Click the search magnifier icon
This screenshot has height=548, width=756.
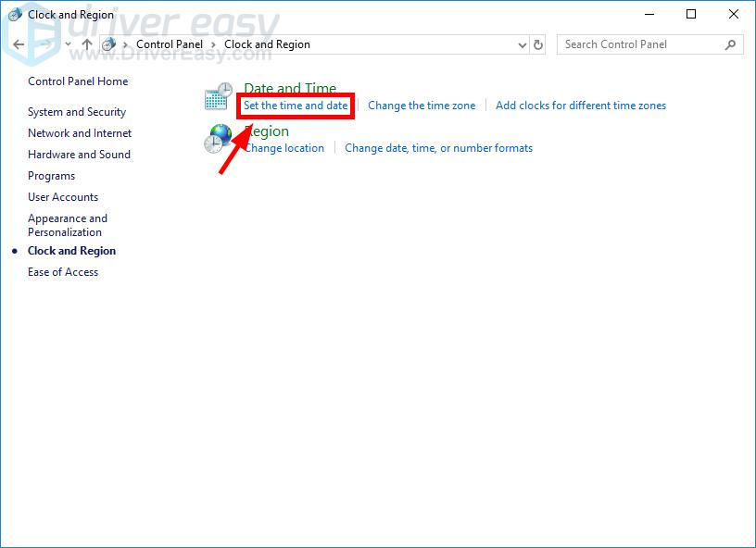click(x=730, y=44)
